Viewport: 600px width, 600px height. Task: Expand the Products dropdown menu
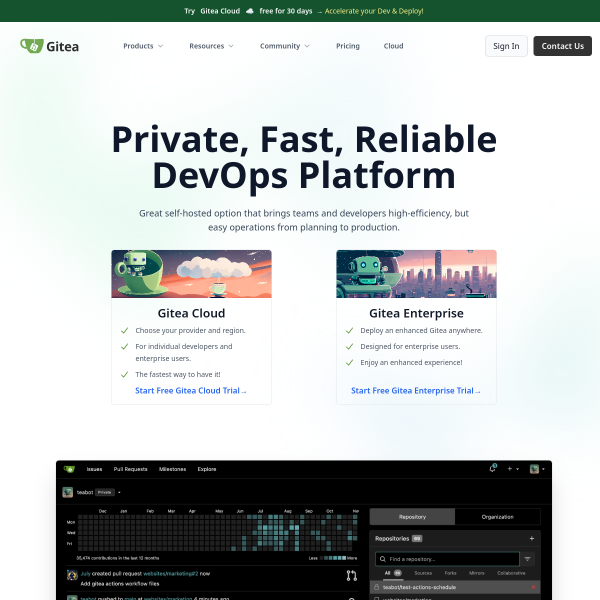point(143,46)
